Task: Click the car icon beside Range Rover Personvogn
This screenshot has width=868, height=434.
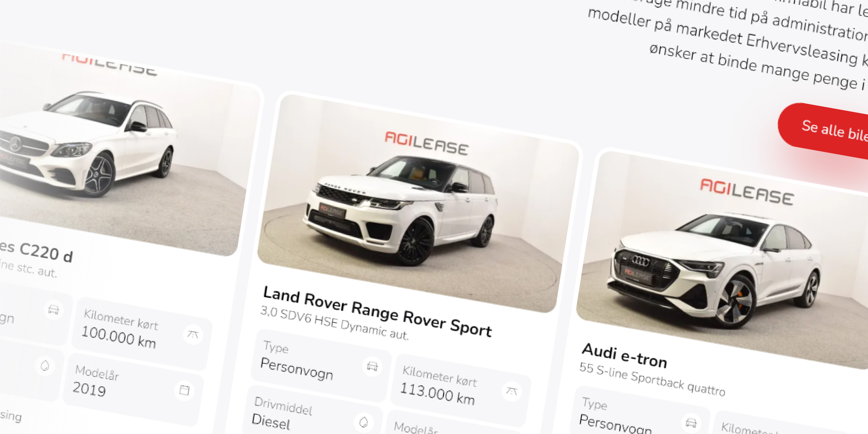Action: [x=372, y=366]
